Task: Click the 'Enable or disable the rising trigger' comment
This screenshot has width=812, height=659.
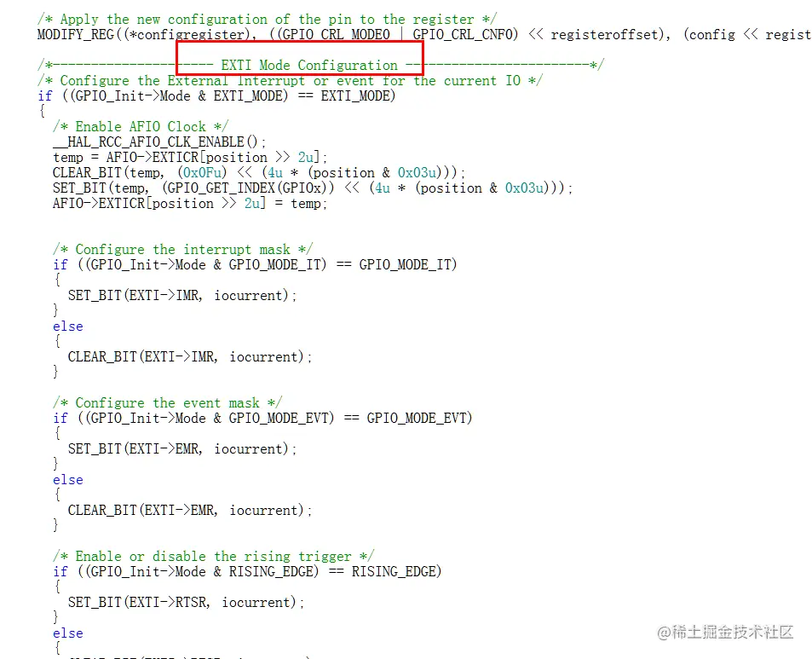Action: pos(213,556)
